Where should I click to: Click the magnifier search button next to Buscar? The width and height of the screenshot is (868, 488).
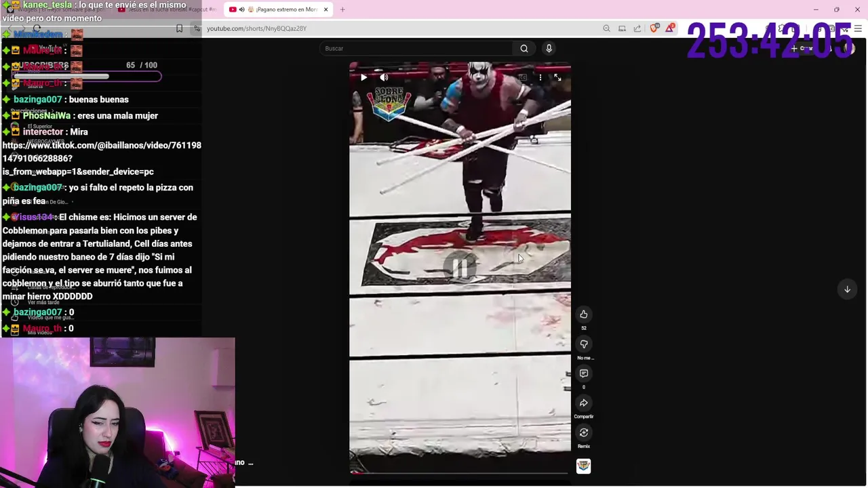click(x=524, y=48)
